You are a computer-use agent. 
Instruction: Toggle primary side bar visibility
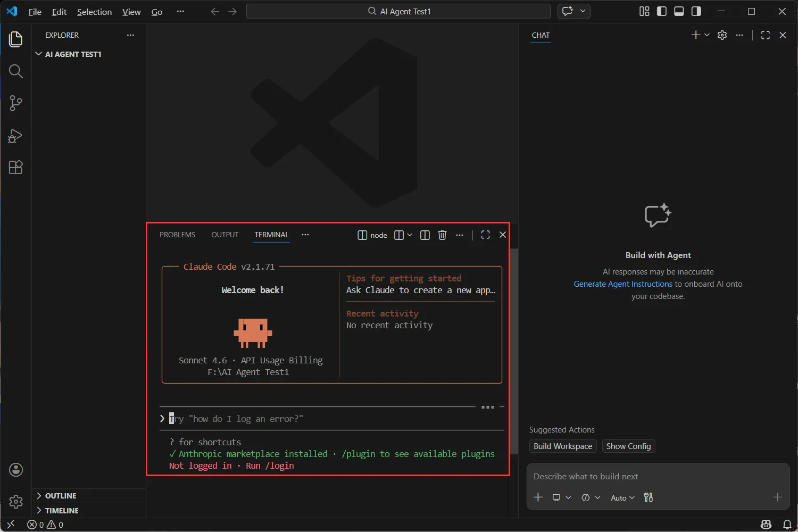[662, 11]
